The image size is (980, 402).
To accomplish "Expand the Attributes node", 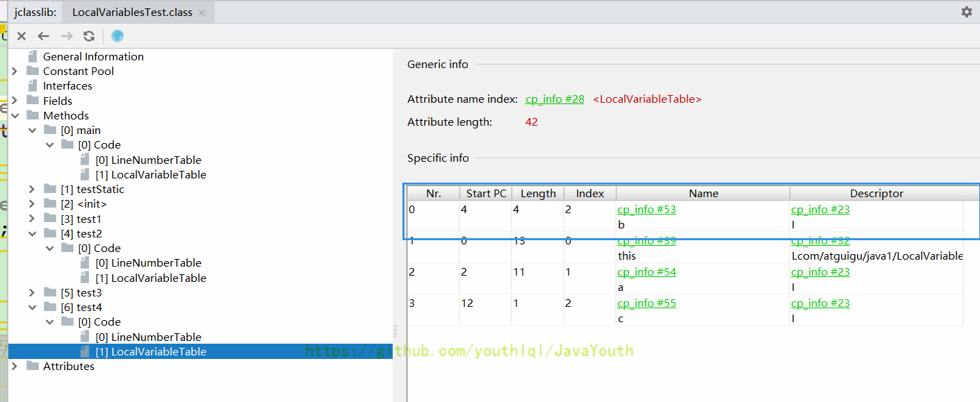I will 15,367.
